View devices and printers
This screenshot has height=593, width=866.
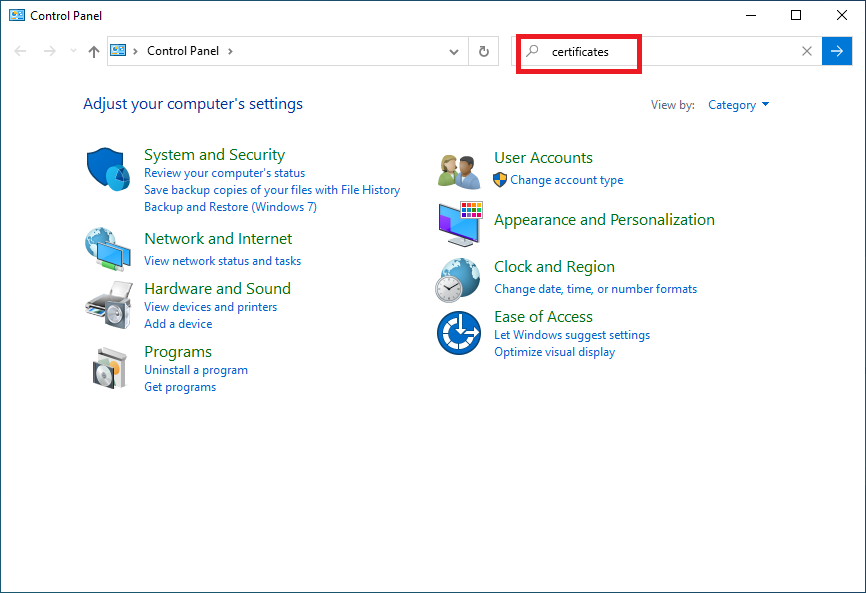point(210,307)
